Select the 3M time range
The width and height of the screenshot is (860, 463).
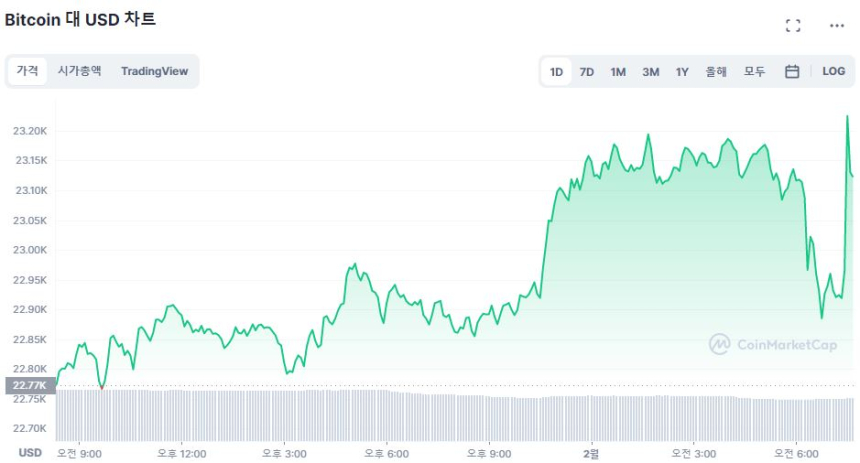(650, 72)
